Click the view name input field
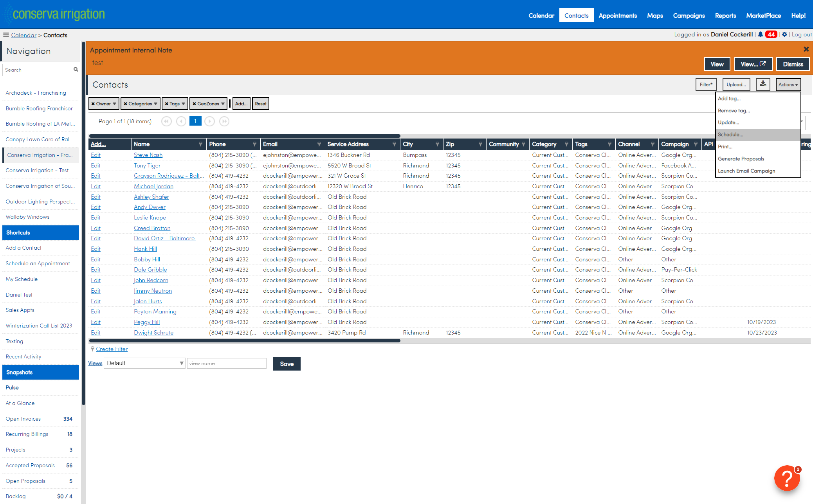Screen dimensions: 813x504 click(227, 364)
